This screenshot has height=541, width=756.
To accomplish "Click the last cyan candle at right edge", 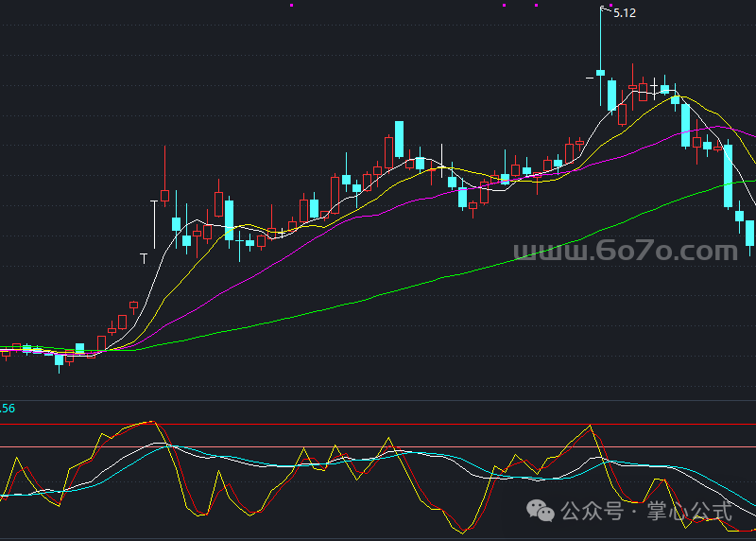I will coord(750,233).
